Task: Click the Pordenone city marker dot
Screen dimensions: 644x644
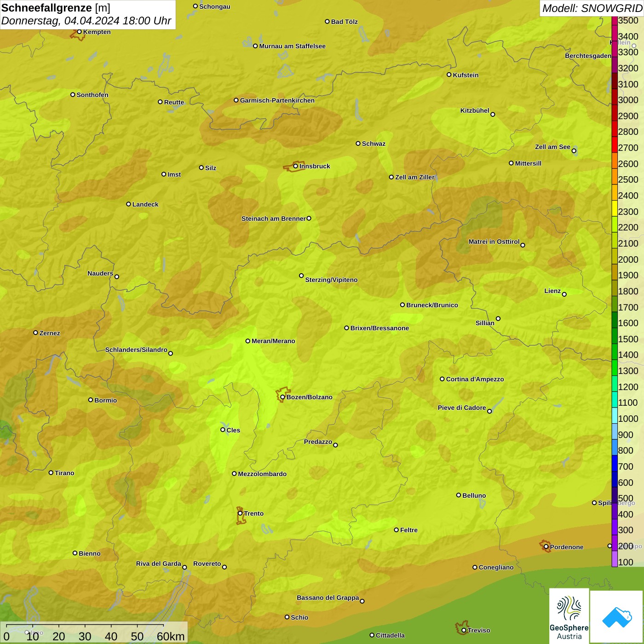Action: tap(546, 547)
